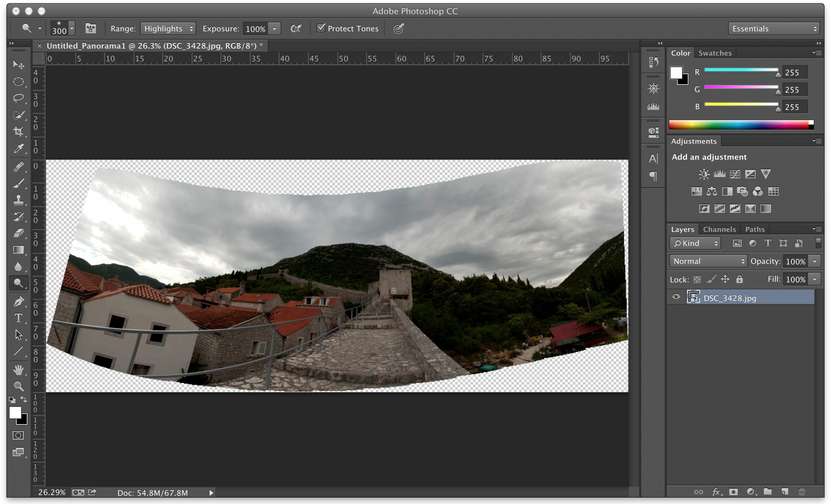
Task: Swap foreground and background colors
Action: 24,399
